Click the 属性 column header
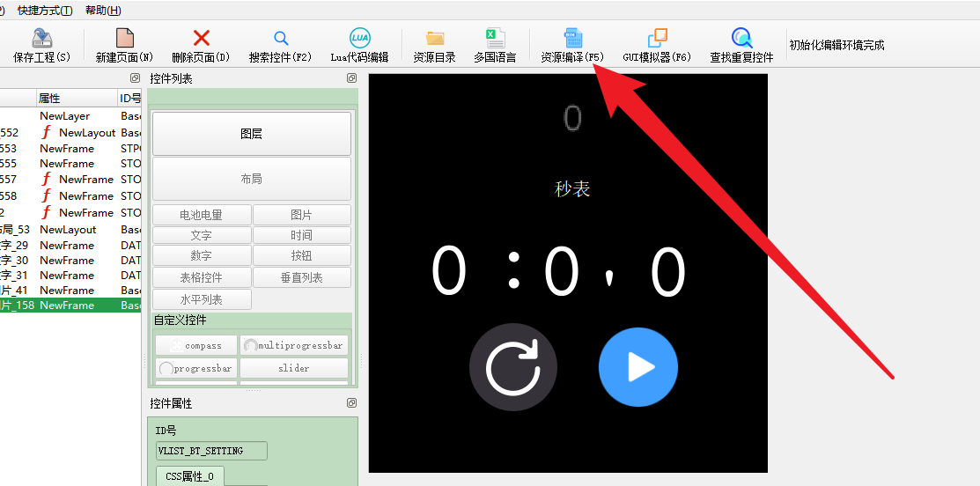 pyautogui.click(x=77, y=98)
